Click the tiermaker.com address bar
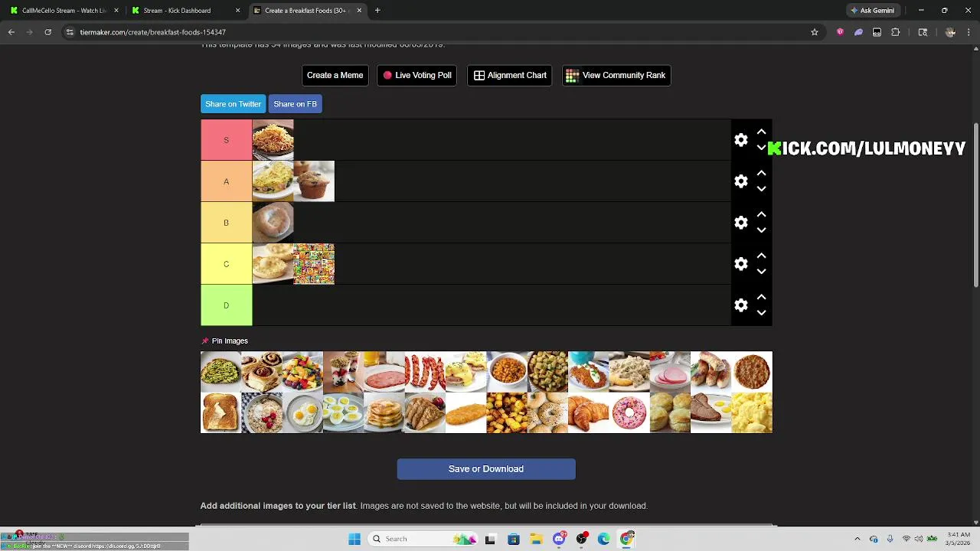980x551 pixels. click(436, 32)
